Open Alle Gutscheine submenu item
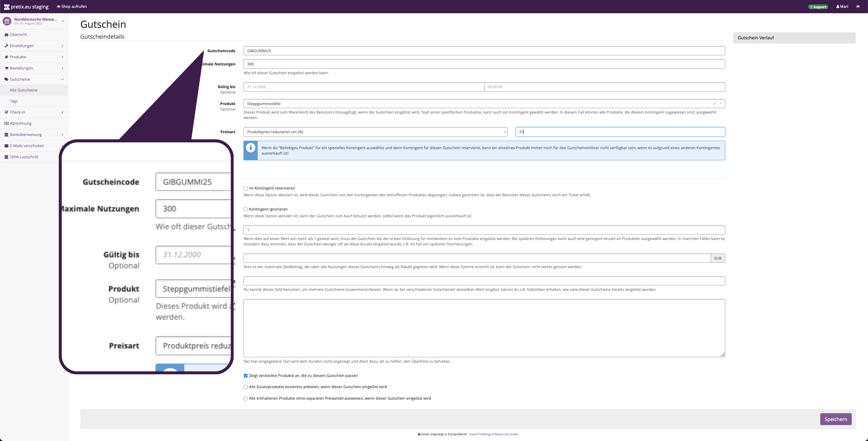This screenshot has height=441, width=868. (24, 90)
